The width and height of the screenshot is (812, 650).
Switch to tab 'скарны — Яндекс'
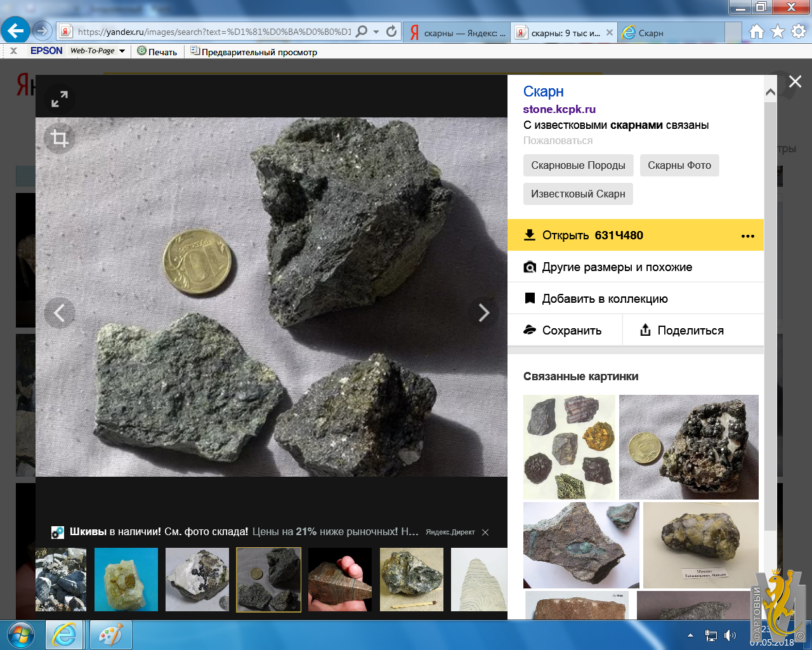click(x=457, y=32)
